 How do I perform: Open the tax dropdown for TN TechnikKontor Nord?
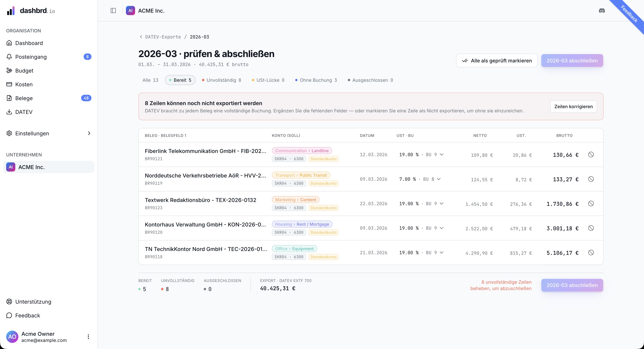click(x=421, y=253)
